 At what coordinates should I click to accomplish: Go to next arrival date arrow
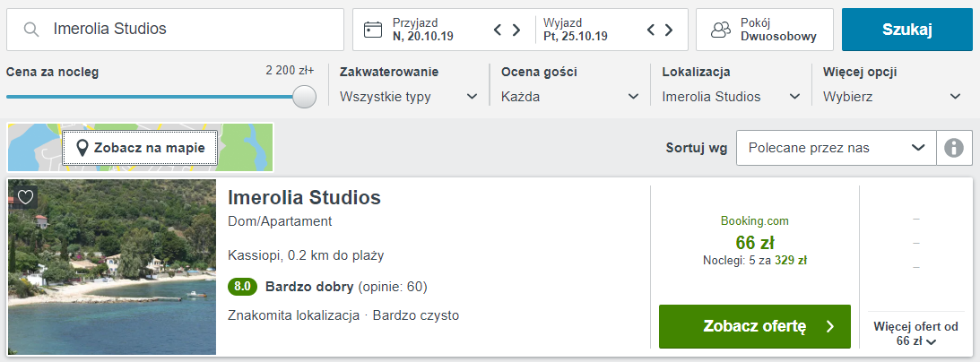[516, 30]
